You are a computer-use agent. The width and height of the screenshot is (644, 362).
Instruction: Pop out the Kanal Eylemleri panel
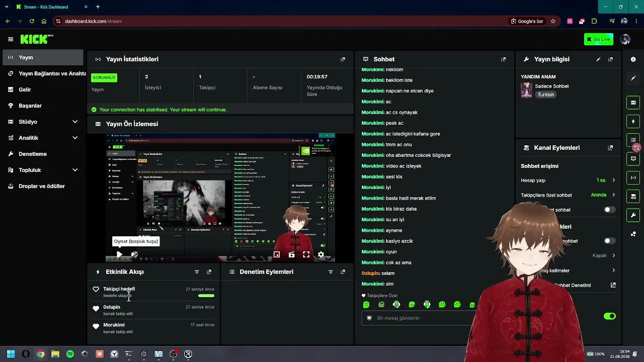[610, 148]
